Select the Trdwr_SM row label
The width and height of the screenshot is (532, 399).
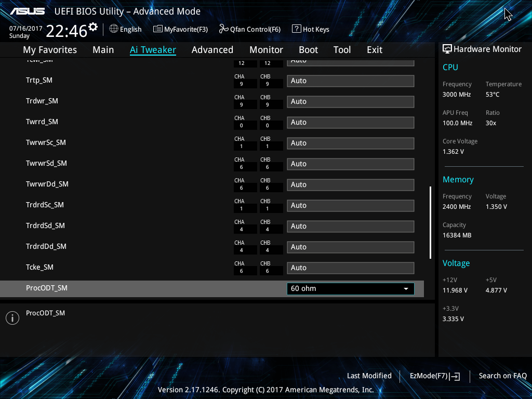tap(42, 101)
